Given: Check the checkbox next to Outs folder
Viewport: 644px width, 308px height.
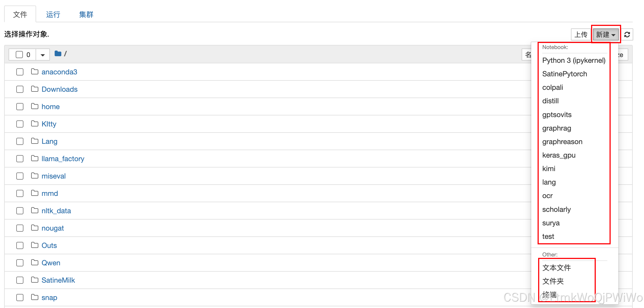Looking at the screenshot, I should (x=20, y=245).
